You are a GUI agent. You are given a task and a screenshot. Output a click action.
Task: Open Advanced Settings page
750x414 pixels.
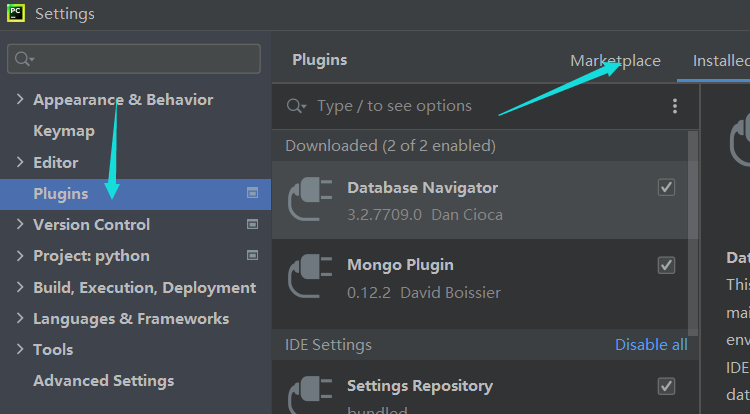[104, 381]
